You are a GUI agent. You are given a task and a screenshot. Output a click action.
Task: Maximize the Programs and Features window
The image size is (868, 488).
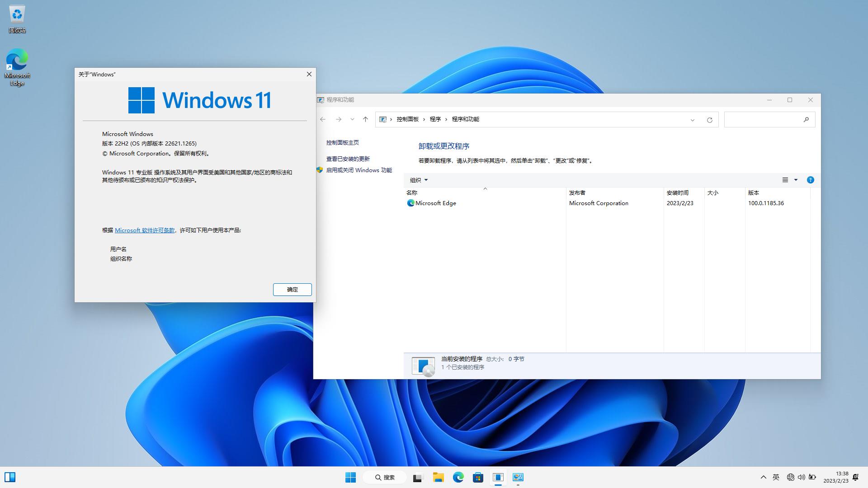tap(790, 100)
